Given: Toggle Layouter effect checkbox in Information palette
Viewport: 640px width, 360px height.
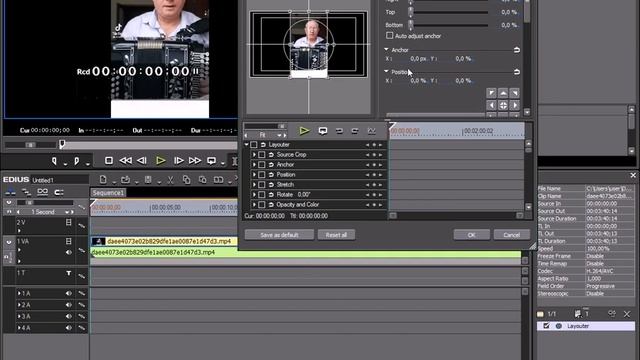Looking at the screenshot, I should point(547,326).
